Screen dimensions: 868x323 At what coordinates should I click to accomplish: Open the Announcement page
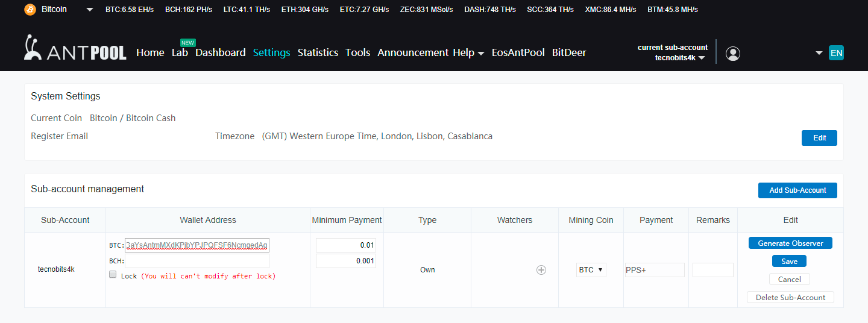[x=413, y=52]
